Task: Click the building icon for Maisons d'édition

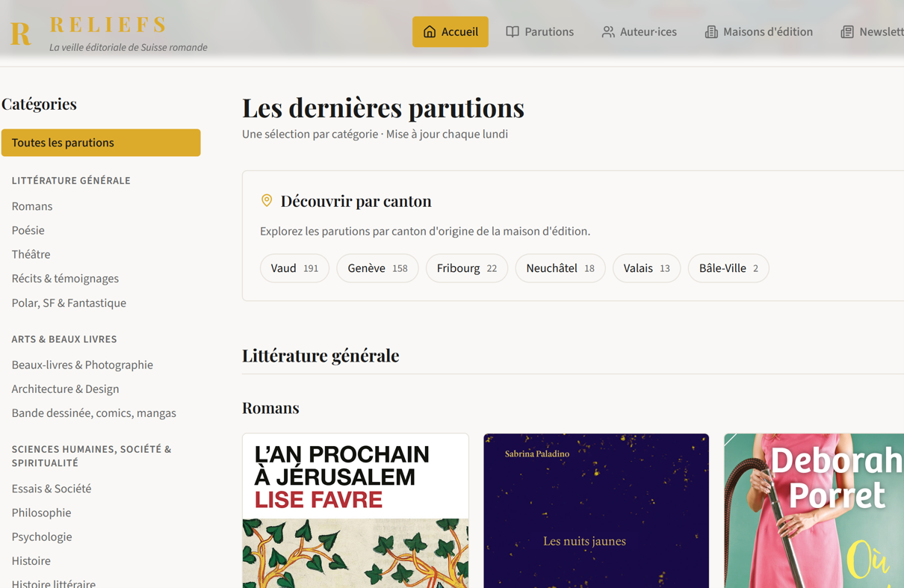Action: (x=711, y=31)
